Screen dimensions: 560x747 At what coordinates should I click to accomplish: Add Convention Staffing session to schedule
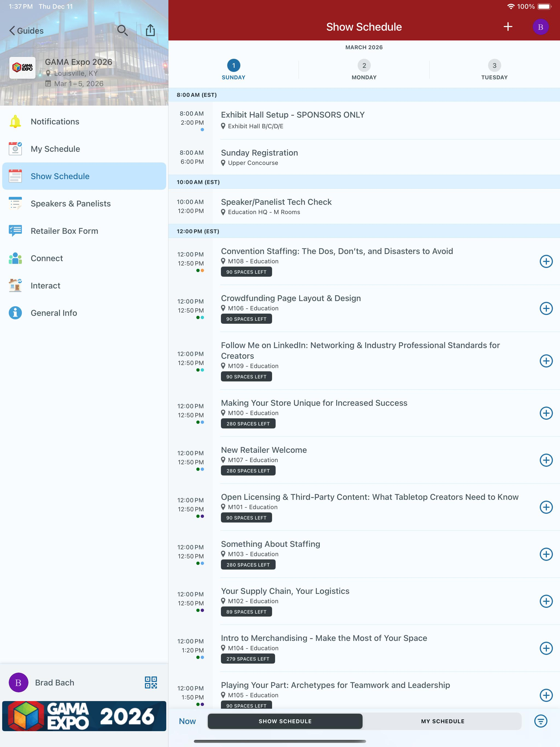point(546,261)
